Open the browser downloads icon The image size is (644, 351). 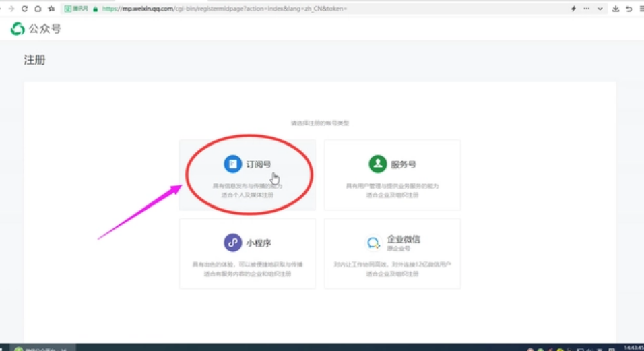tap(616, 9)
